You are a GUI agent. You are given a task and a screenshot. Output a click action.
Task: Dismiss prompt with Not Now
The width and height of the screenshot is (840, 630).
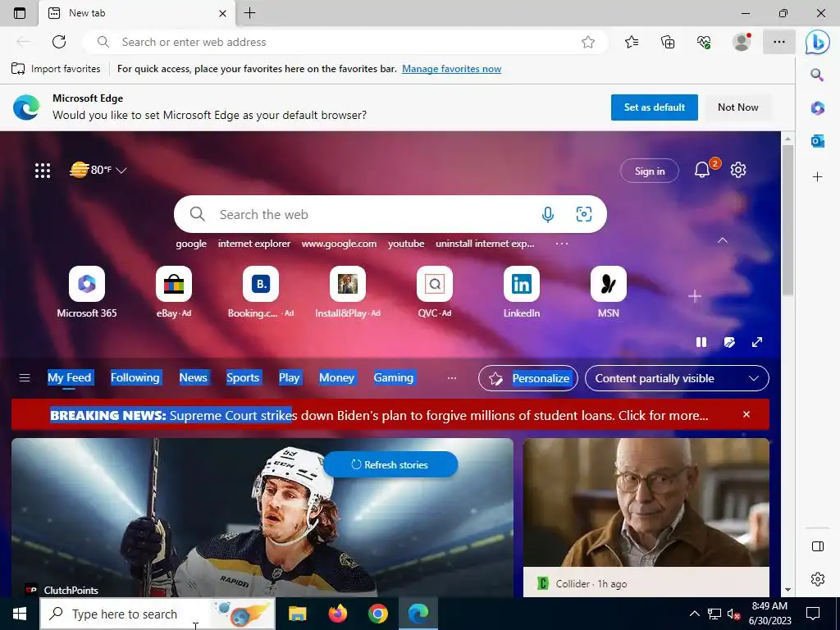coord(737,107)
